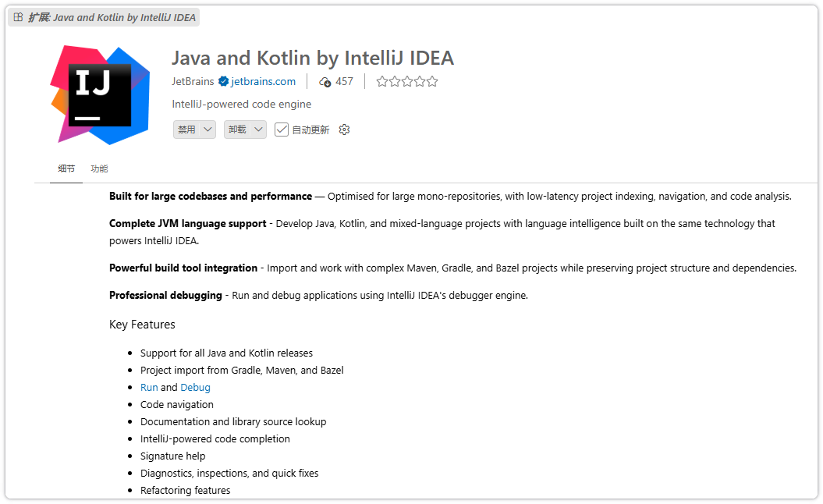
Task: Click the IntelliJ IDEA extension logo
Action: 100,95
